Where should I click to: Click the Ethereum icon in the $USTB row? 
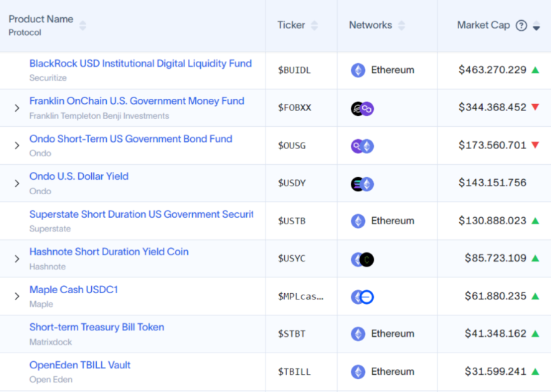point(358,221)
